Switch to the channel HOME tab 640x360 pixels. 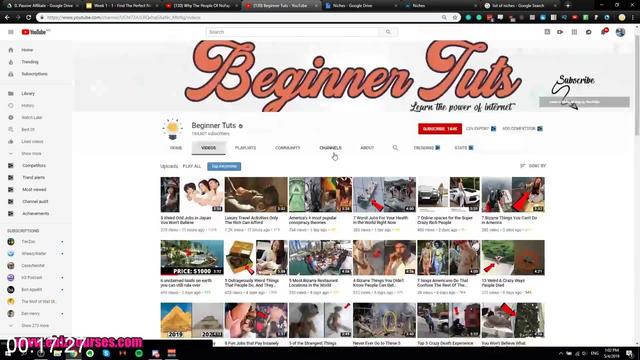click(176, 148)
